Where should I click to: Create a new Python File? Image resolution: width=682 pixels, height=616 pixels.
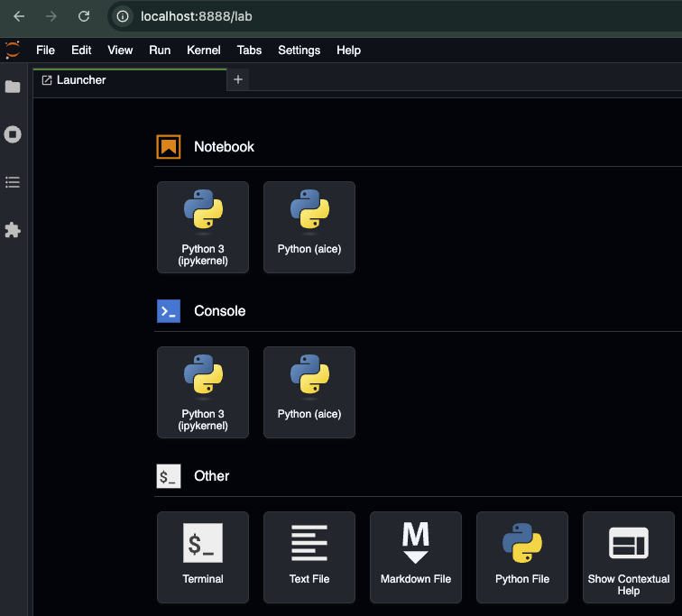click(522, 557)
